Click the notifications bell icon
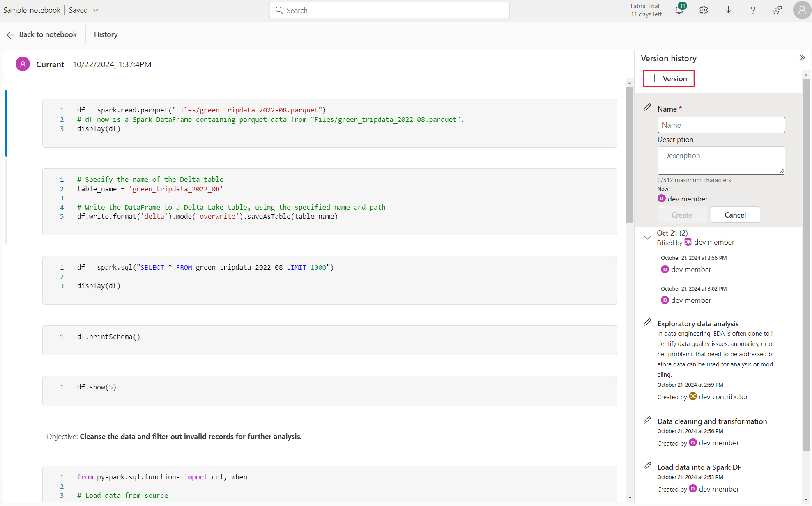The height and width of the screenshot is (506, 812). point(679,10)
